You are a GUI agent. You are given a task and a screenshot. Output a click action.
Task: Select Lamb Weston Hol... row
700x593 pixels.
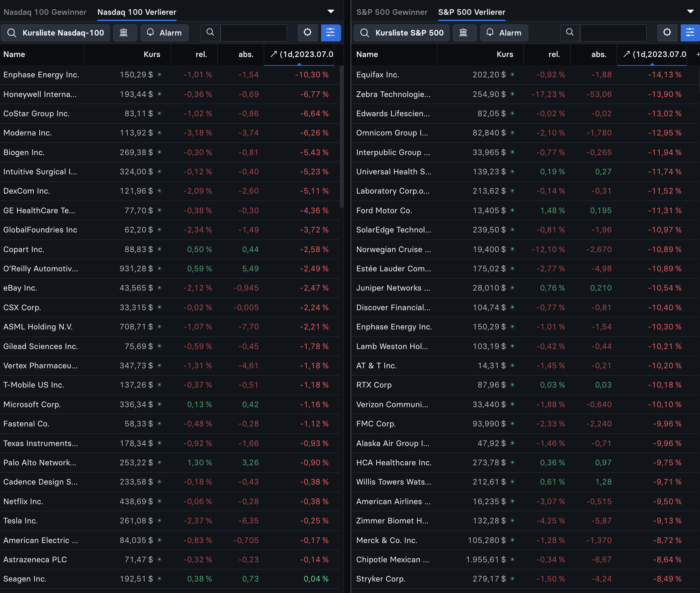[x=525, y=346]
